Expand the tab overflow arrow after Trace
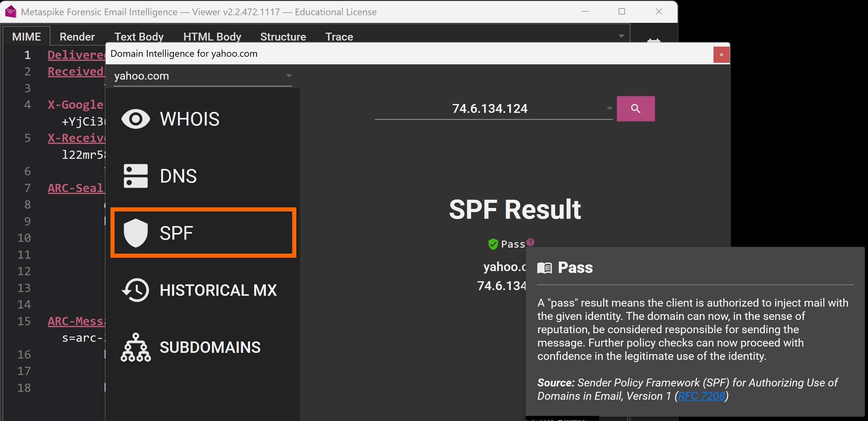Screen dimensions: 868x421 pos(621,36)
